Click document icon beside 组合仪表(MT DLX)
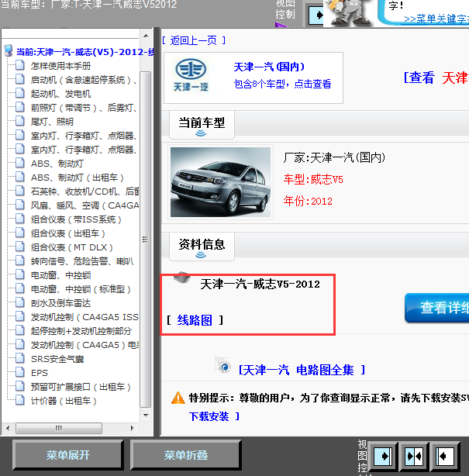This screenshot has width=469, height=476. [x=20, y=247]
